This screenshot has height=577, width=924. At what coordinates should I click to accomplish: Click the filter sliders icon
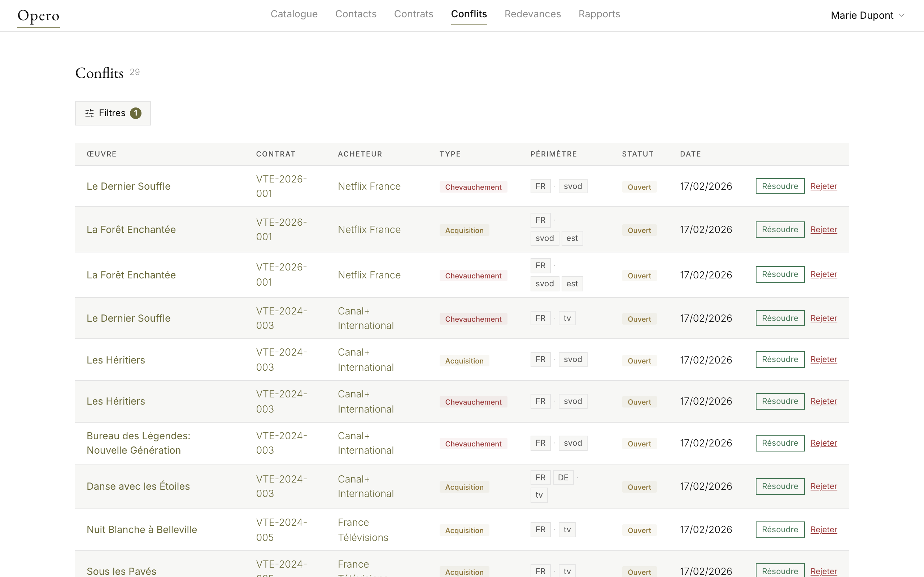(x=90, y=113)
